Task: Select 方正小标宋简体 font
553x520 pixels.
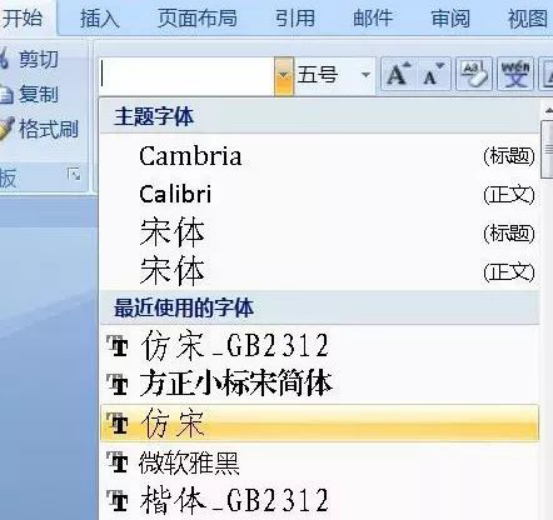Action: (320, 384)
